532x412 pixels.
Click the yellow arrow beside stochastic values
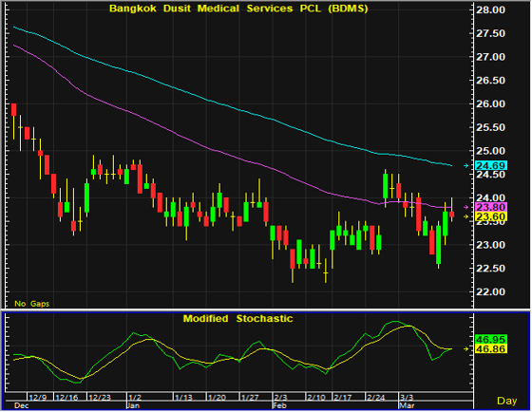click(x=466, y=348)
